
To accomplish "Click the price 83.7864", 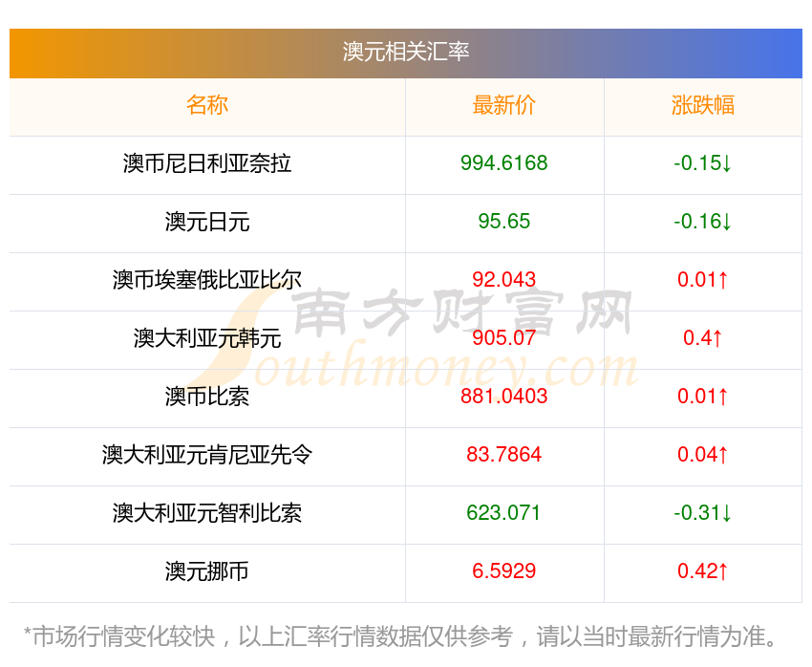I will click(x=503, y=455).
